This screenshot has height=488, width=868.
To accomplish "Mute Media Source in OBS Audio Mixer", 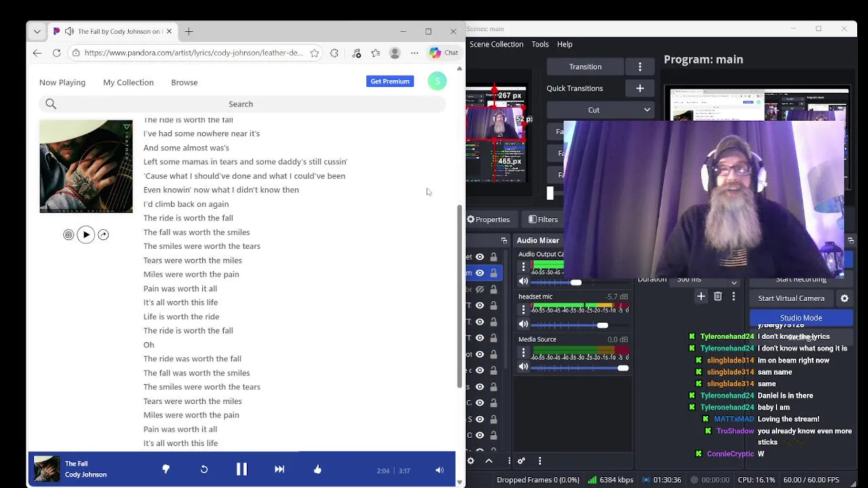I will [x=524, y=367].
